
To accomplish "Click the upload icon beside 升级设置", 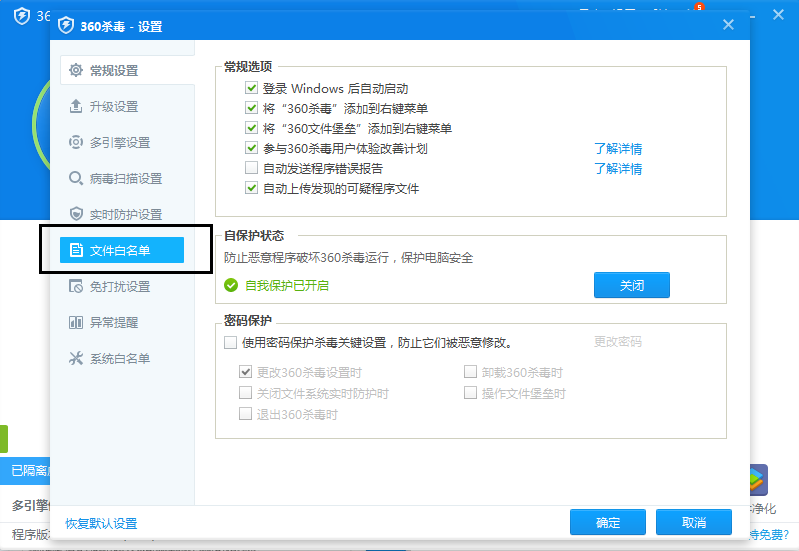I will tap(75, 106).
